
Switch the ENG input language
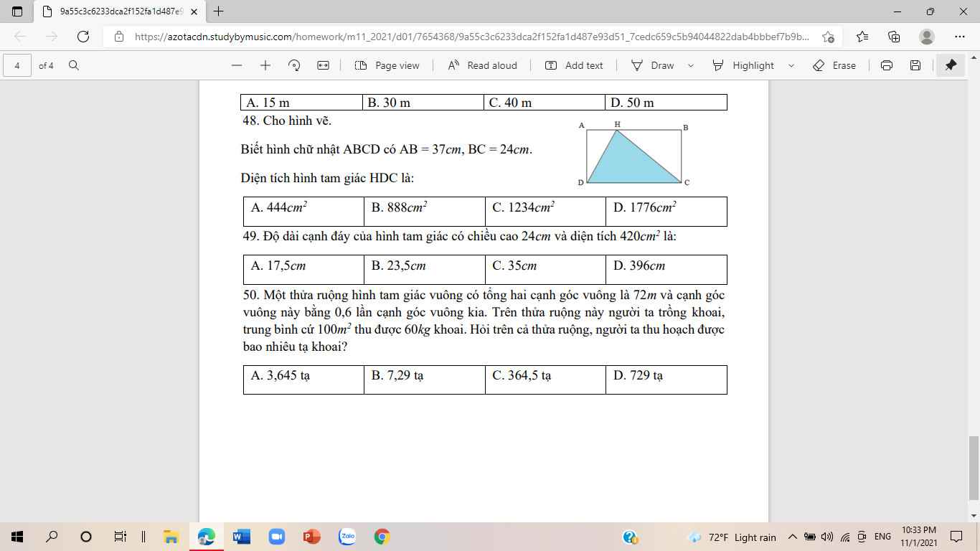point(882,537)
